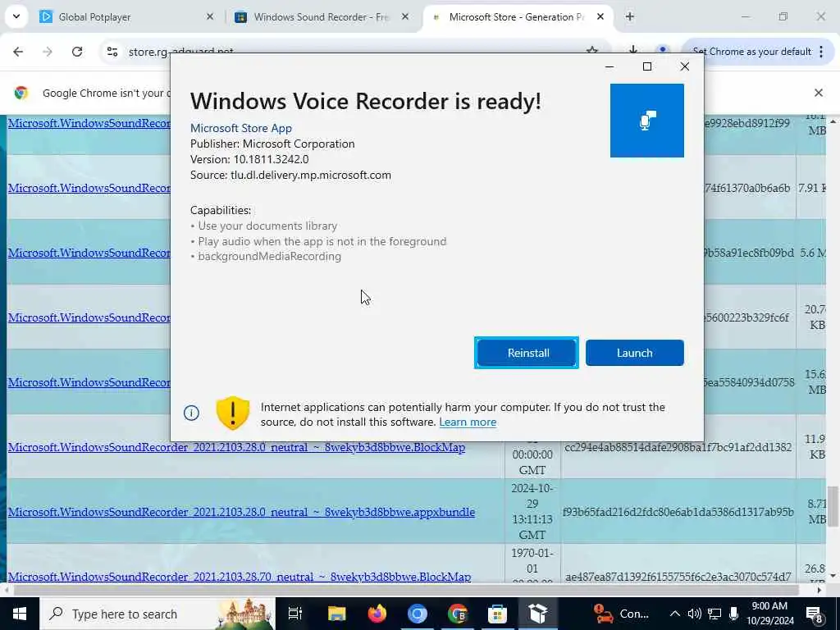Open Microsoft Store from taskbar
Viewport: 840px width, 630px height.
point(498,614)
